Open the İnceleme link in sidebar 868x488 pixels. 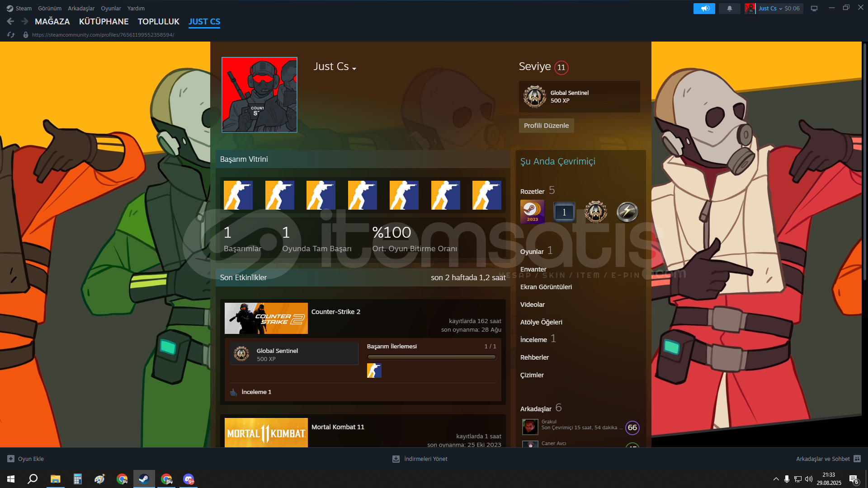point(538,339)
